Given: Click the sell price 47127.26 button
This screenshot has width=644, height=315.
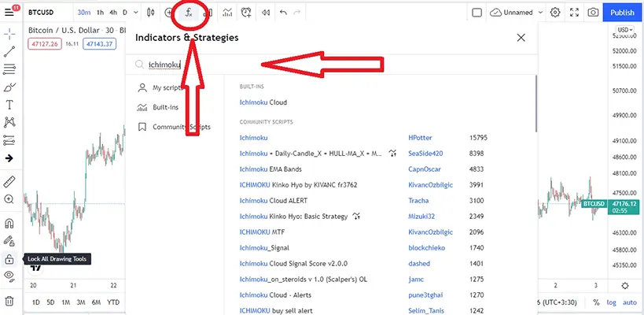Looking at the screenshot, I should click(x=45, y=43).
